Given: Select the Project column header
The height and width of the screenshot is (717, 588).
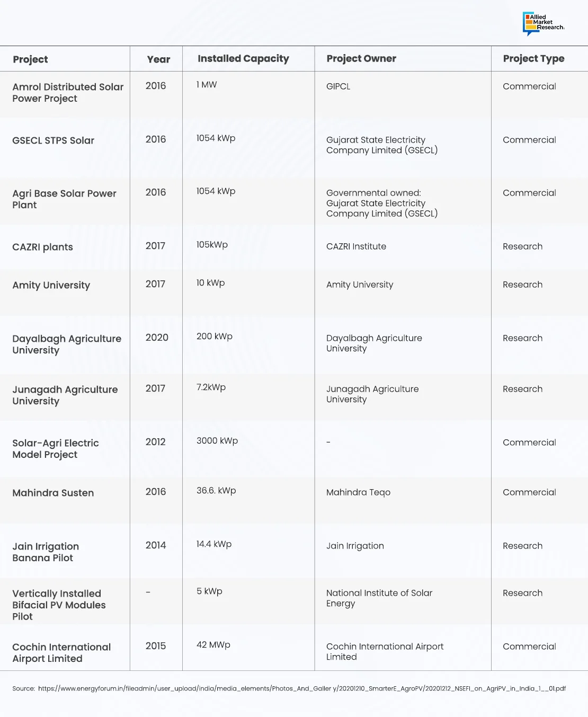Looking at the screenshot, I should click(x=30, y=59).
